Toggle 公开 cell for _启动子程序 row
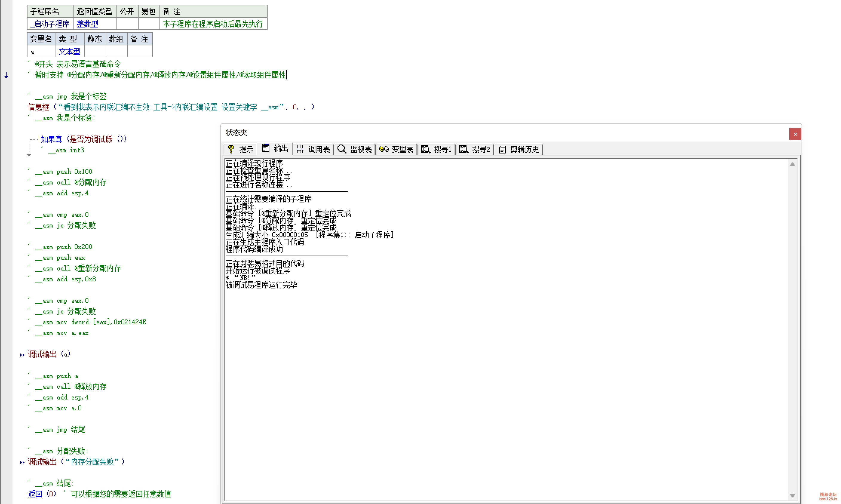Screen dimensions: 841x504 click(127, 24)
